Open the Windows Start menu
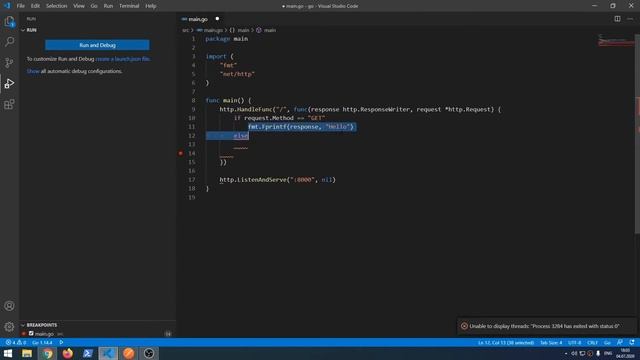The image size is (640, 360). [8, 353]
